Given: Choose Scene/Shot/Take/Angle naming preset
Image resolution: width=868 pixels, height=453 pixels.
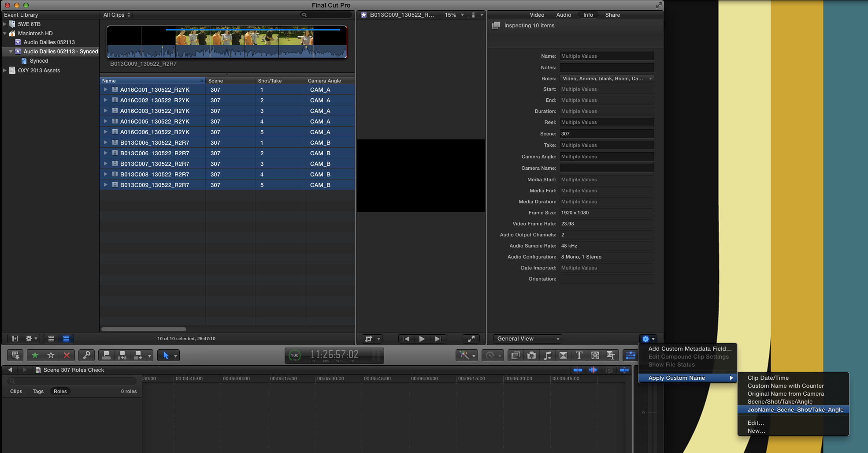Looking at the screenshot, I should click(793, 401).
